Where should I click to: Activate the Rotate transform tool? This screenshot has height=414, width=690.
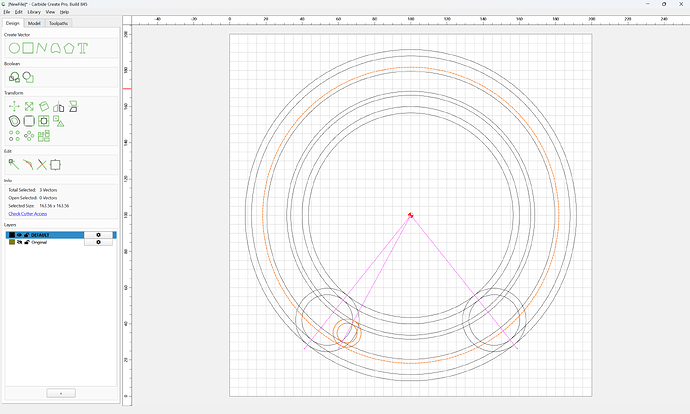click(x=44, y=106)
